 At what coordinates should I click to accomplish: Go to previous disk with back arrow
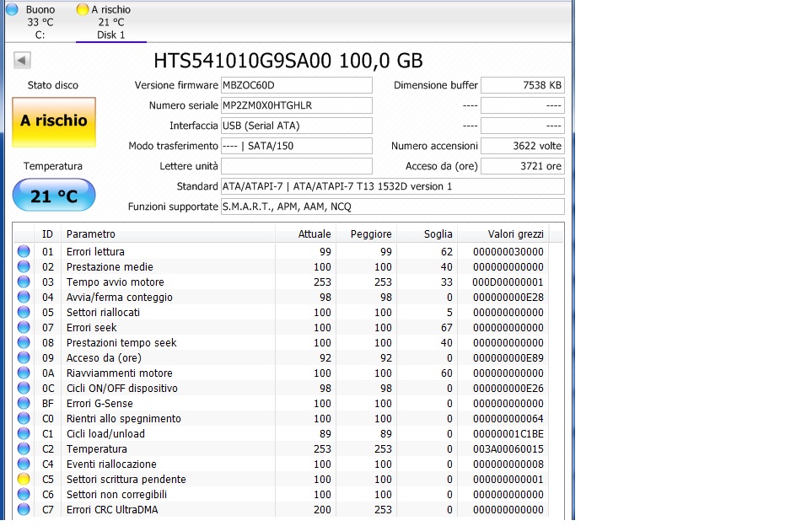(22, 60)
